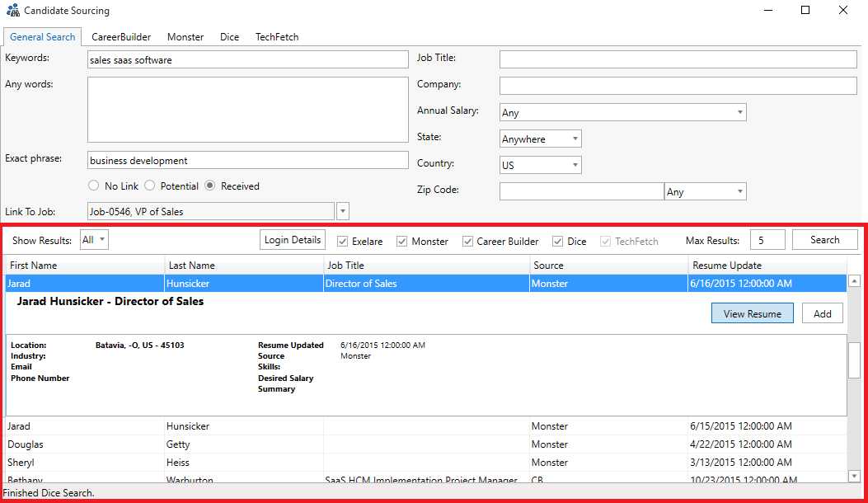Open the State Anywhere dropdown
868x503 pixels.
coord(540,139)
